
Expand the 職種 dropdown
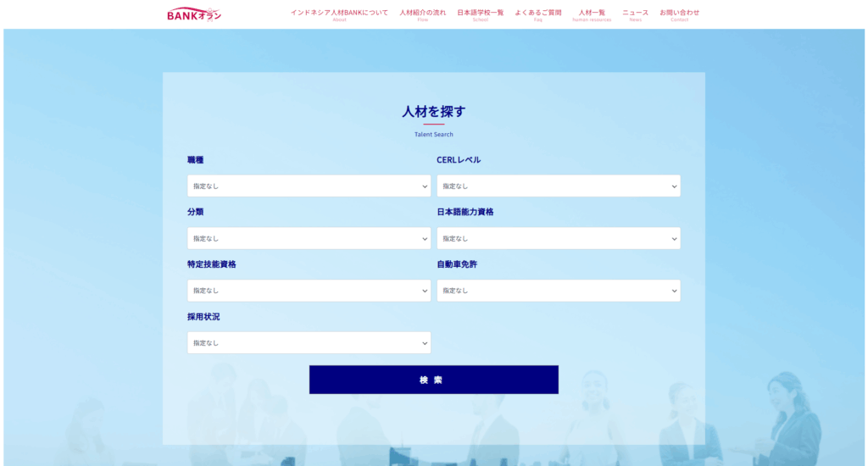click(309, 186)
